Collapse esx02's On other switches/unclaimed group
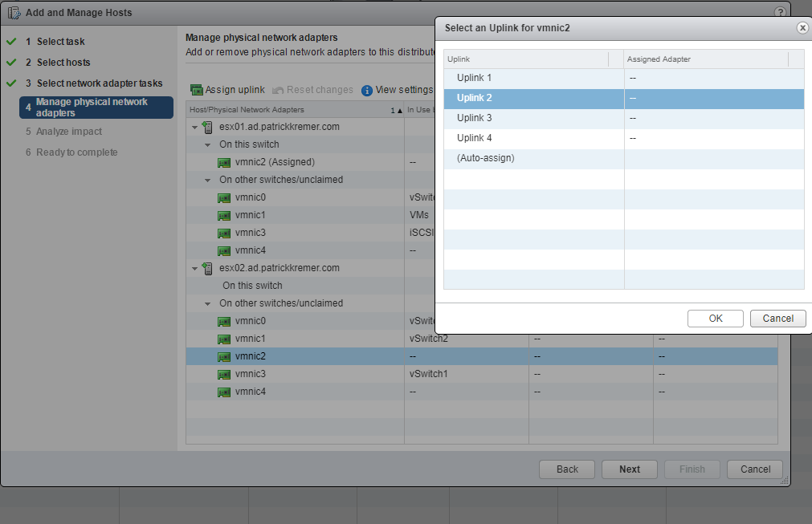 [x=208, y=303]
